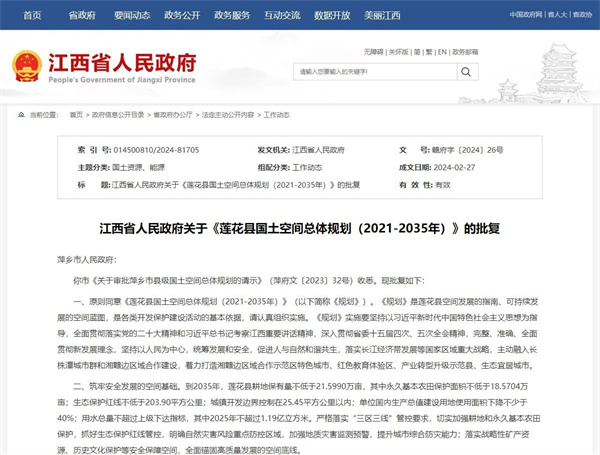The width and height of the screenshot is (600, 455).
Task: Open the 省政府 navigation menu item
Action: [82, 15]
